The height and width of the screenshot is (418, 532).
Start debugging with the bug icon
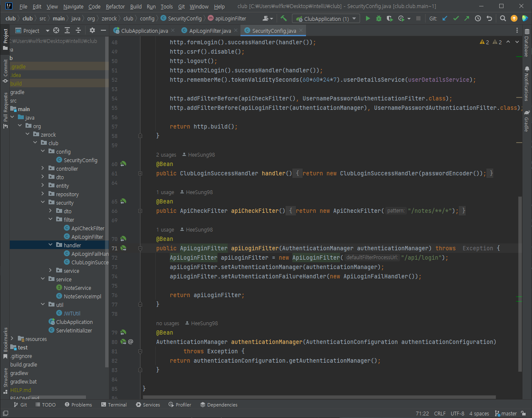[378, 18]
